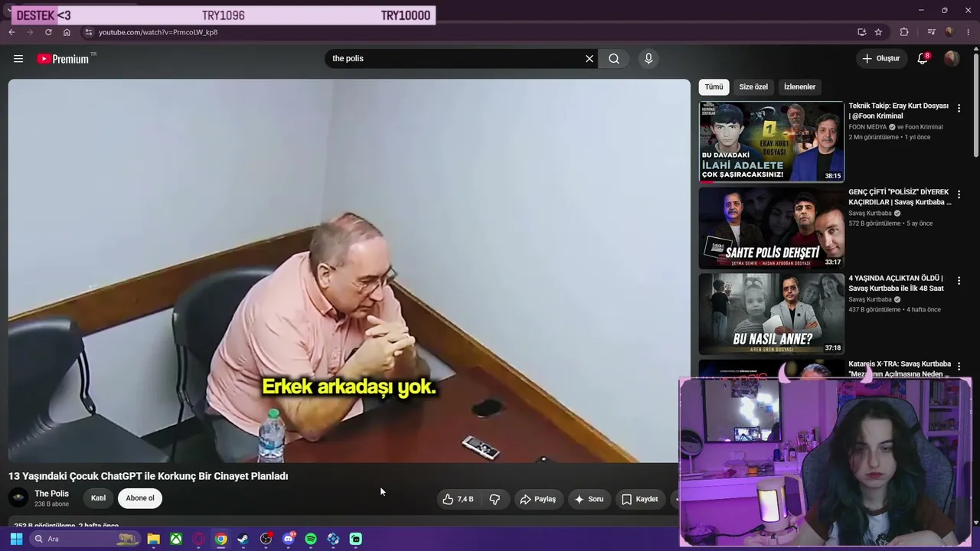Click the FOON MEDYA channel name
The width and height of the screenshot is (980, 551).
point(867,127)
